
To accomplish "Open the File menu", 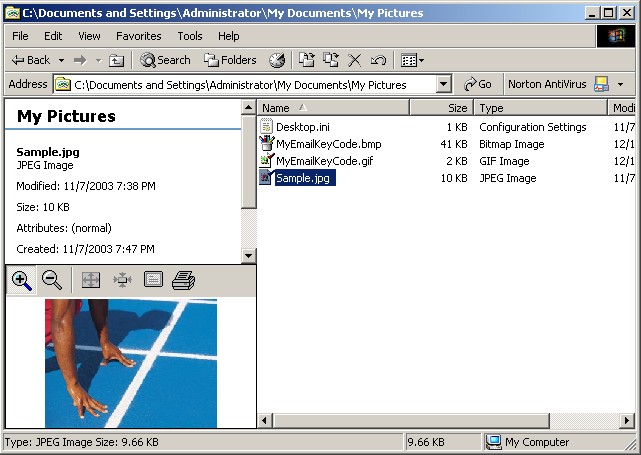I will coord(20,36).
